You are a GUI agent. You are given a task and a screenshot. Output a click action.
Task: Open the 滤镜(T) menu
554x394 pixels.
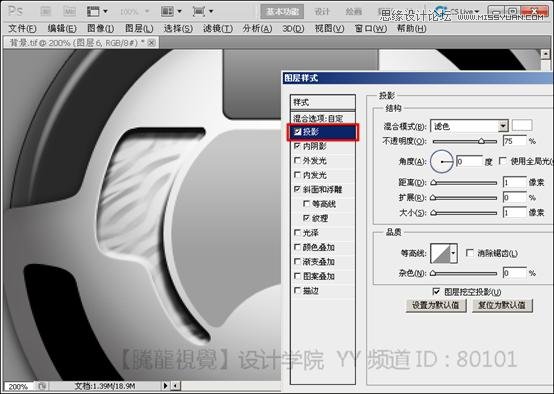218,29
